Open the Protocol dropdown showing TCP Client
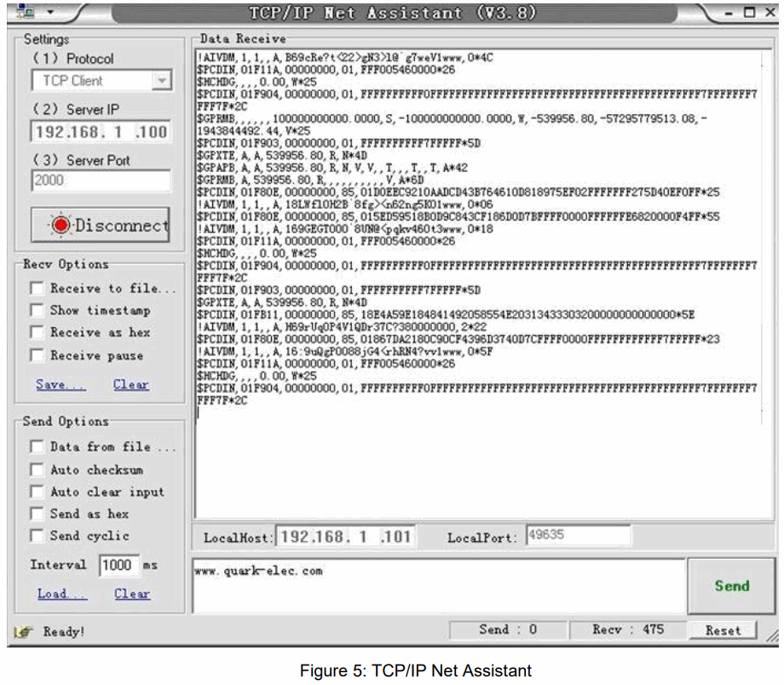This screenshot has height=685, width=784. click(102, 80)
